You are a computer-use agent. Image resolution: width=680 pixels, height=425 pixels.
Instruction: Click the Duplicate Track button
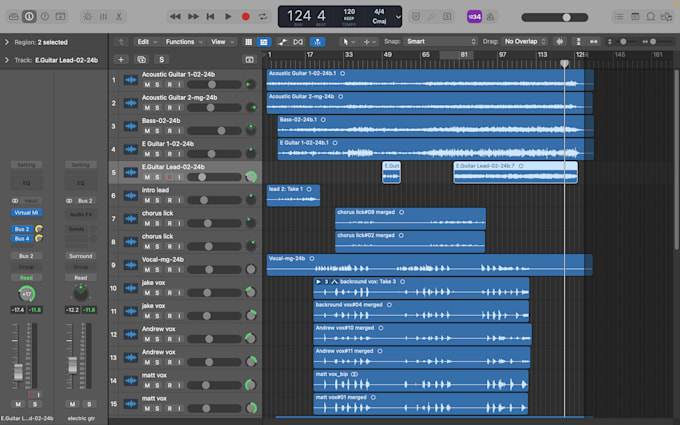coord(141,59)
